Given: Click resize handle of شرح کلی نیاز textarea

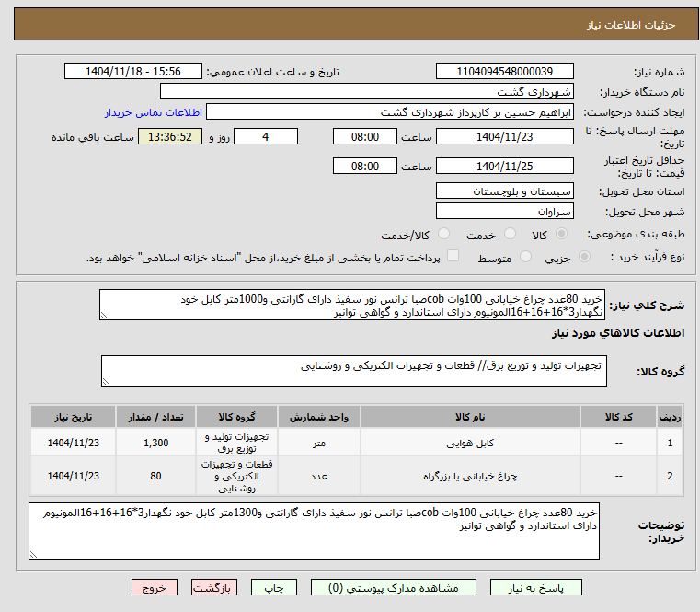Looking at the screenshot, I should pyautogui.click(x=104, y=316).
